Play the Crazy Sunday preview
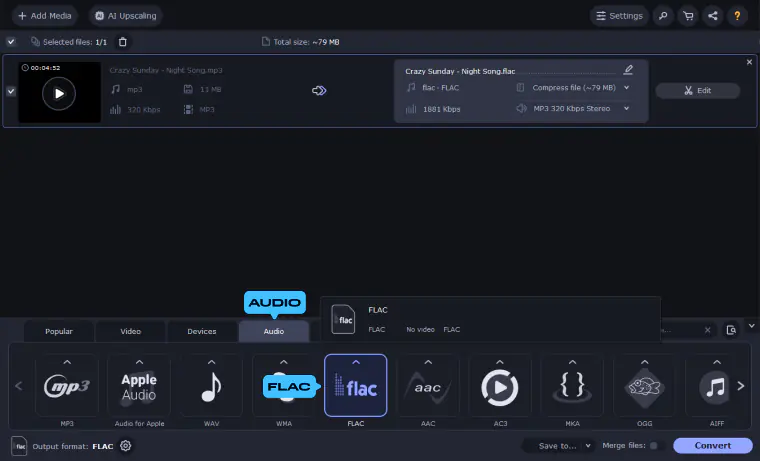760x461 pixels. coord(59,93)
